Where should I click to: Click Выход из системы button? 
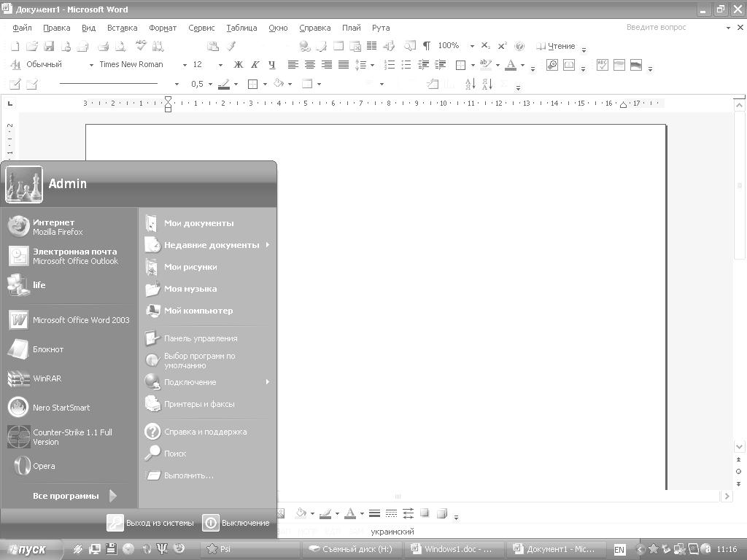click(x=150, y=523)
